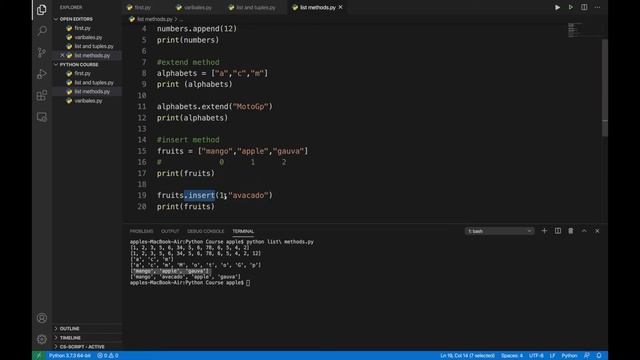Select the Python 3.7.3 64-bit interpreter
The image size is (640, 360).
[x=70, y=356]
